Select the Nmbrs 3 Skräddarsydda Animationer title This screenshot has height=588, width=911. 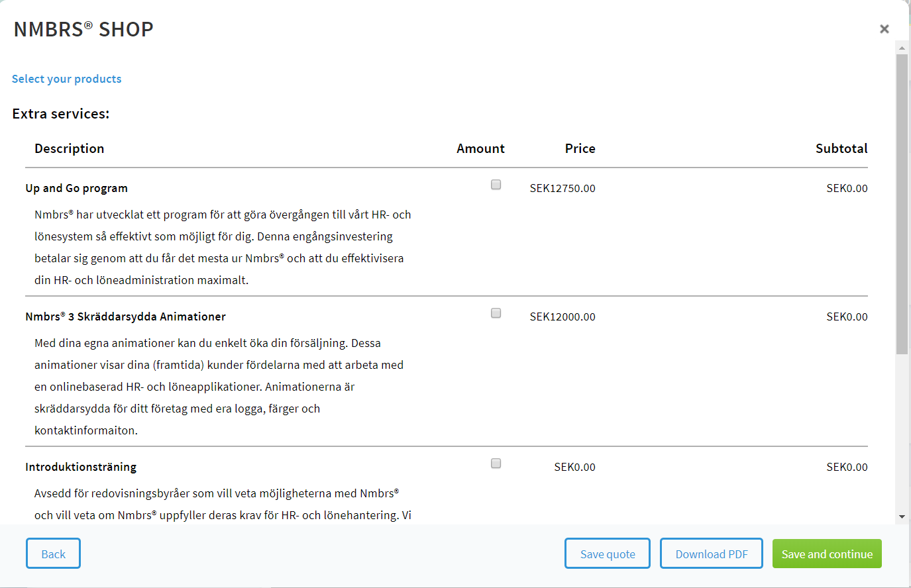tap(126, 317)
